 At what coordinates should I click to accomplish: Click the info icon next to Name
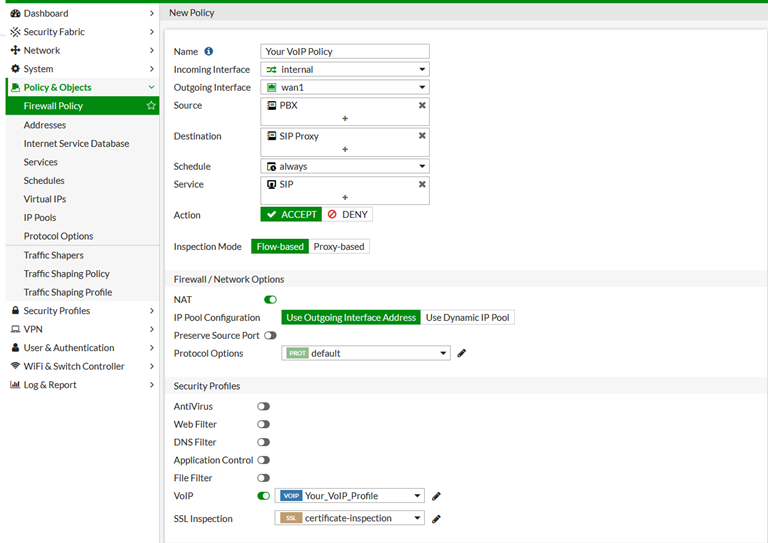pyautogui.click(x=209, y=51)
